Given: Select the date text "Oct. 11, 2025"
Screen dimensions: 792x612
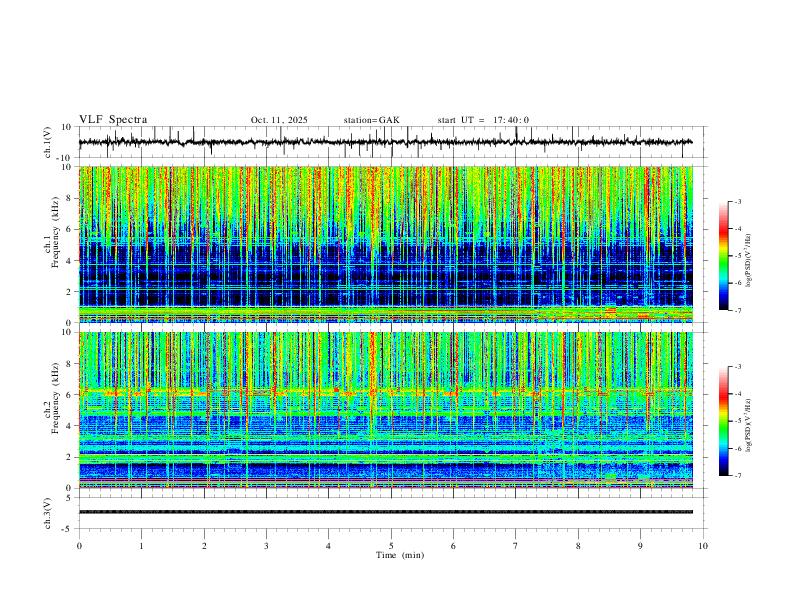Looking at the screenshot, I should tap(279, 120).
